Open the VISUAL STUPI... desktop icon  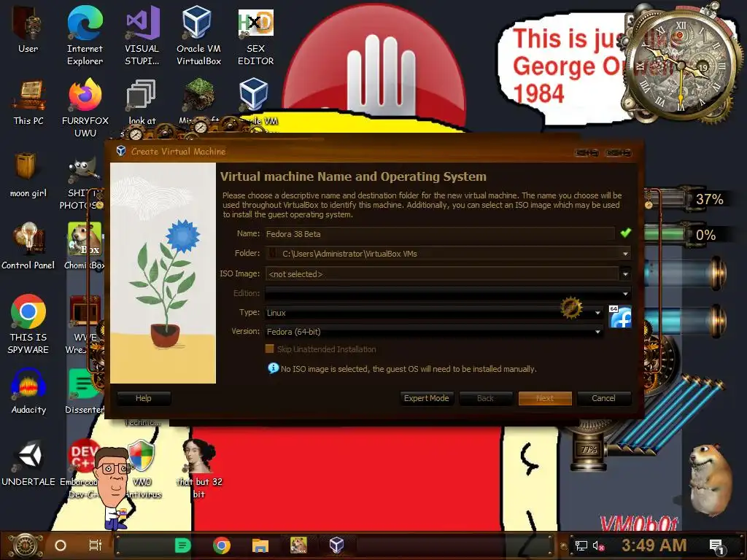[142, 34]
